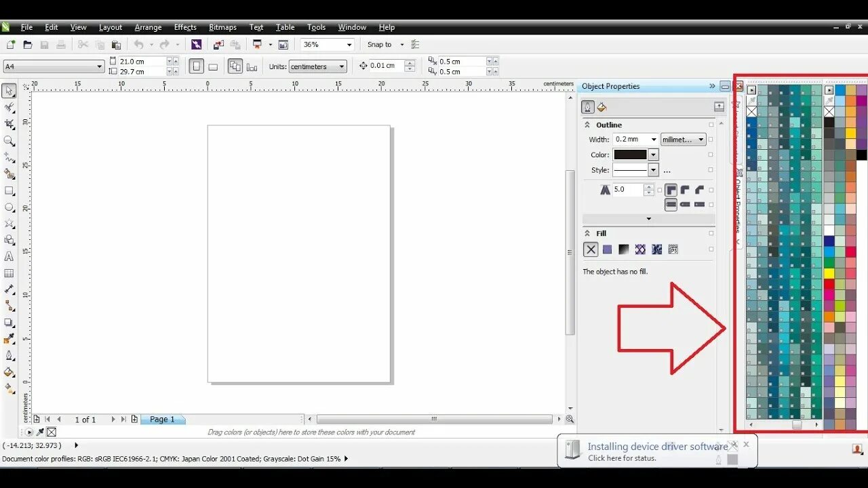Apply the Uniform fill type
Screen dimensions: 868x488
(x=608, y=249)
